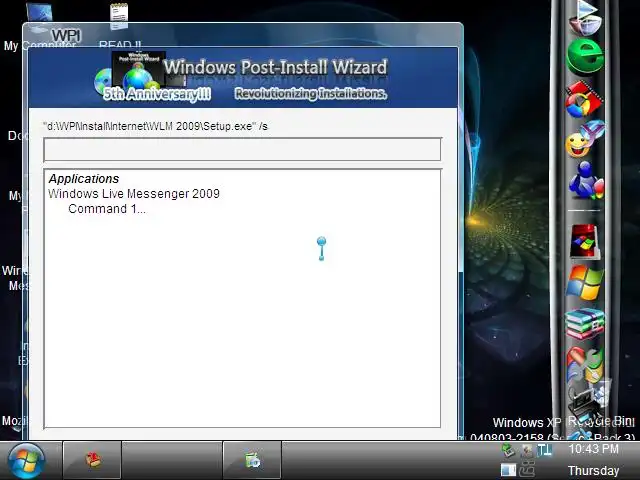Click the 'Applications' heading in the log
The height and width of the screenshot is (480, 640).
(x=84, y=179)
